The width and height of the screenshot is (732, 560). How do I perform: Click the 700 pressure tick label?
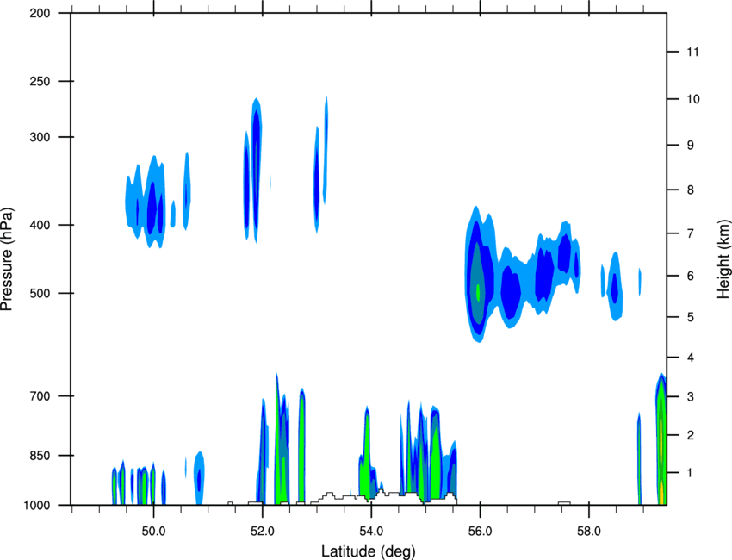click(40, 396)
